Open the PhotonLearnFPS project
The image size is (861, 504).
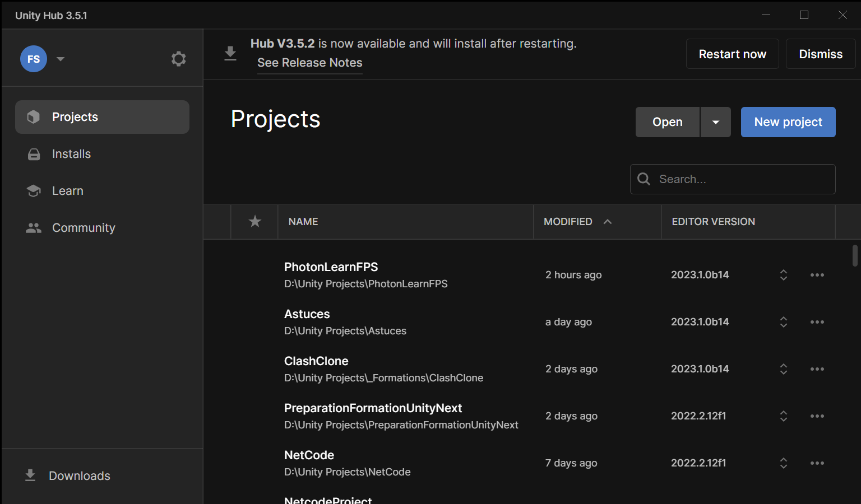331,267
